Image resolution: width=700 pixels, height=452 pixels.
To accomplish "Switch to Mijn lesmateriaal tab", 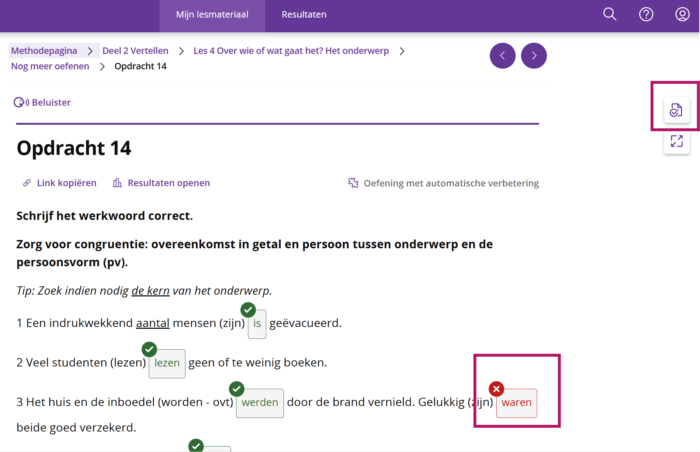I will coord(211,14).
